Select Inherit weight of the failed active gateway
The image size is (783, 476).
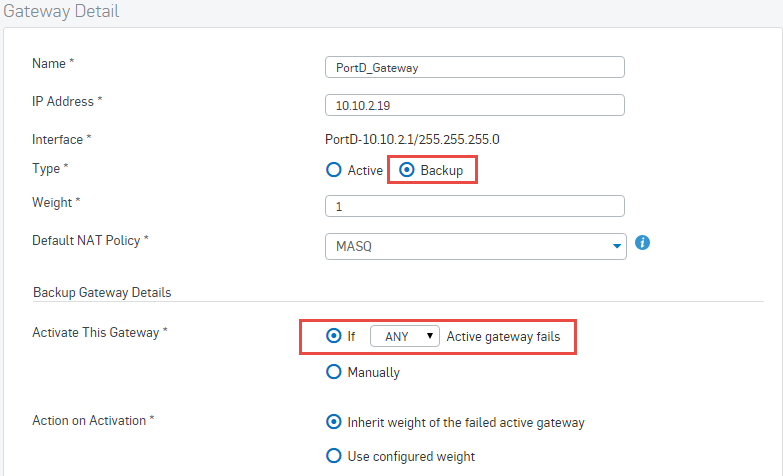[334, 422]
